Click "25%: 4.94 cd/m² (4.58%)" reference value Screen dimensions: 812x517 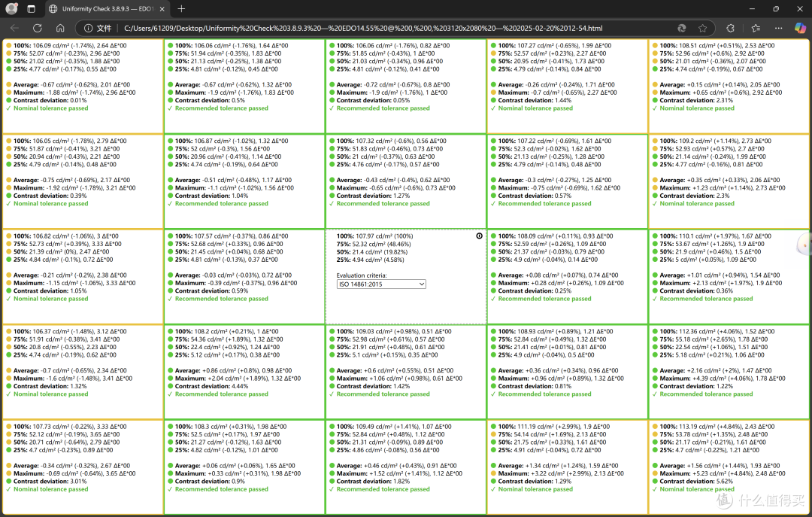click(370, 260)
